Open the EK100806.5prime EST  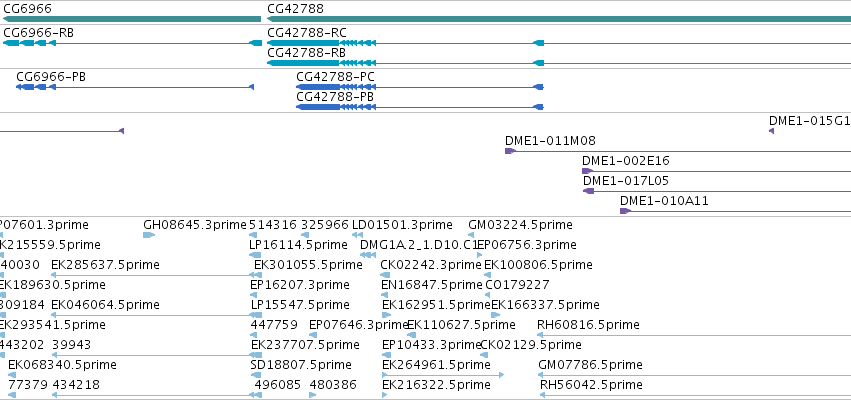click(x=487, y=275)
